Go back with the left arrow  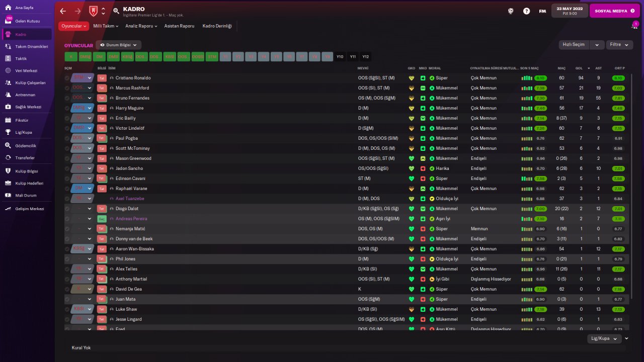click(x=63, y=11)
